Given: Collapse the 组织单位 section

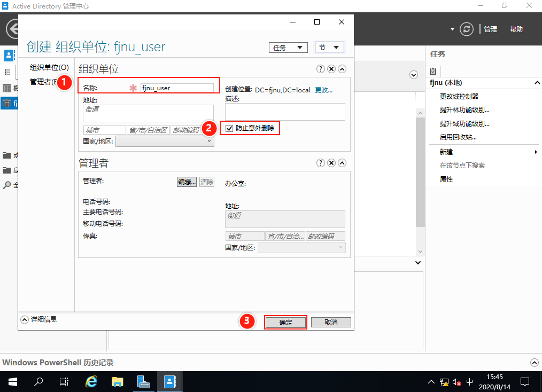Looking at the screenshot, I should pos(342,69).
